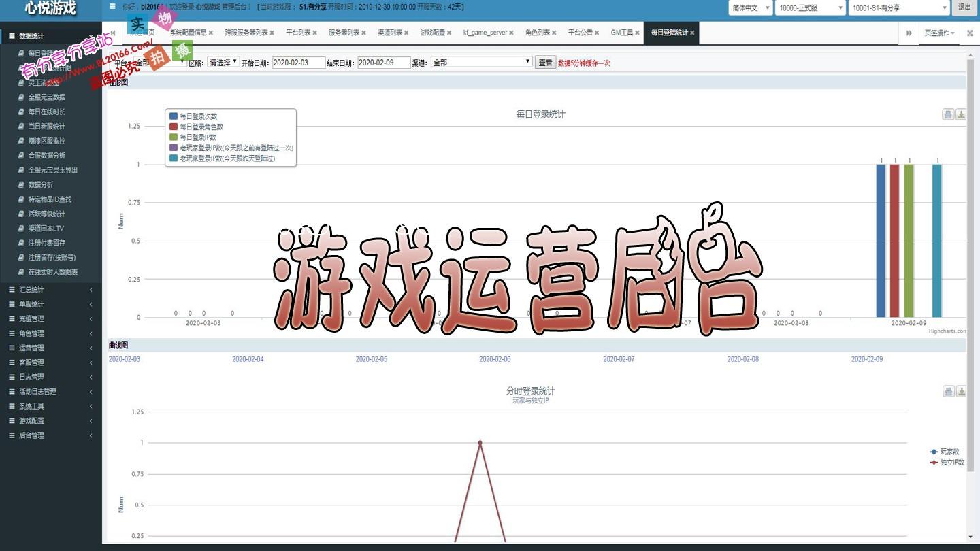This screenshot has height=551, width=980.
Task: Toggle 老玩家登录IP数(今天跟之前有登陆过一次) legend item
Action: [x=231, y=148]
